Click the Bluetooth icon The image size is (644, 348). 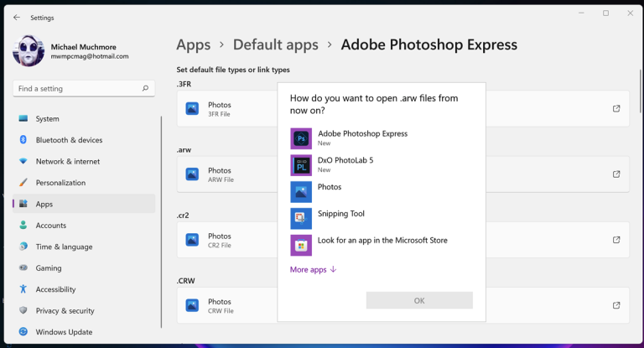click(23, 140)
